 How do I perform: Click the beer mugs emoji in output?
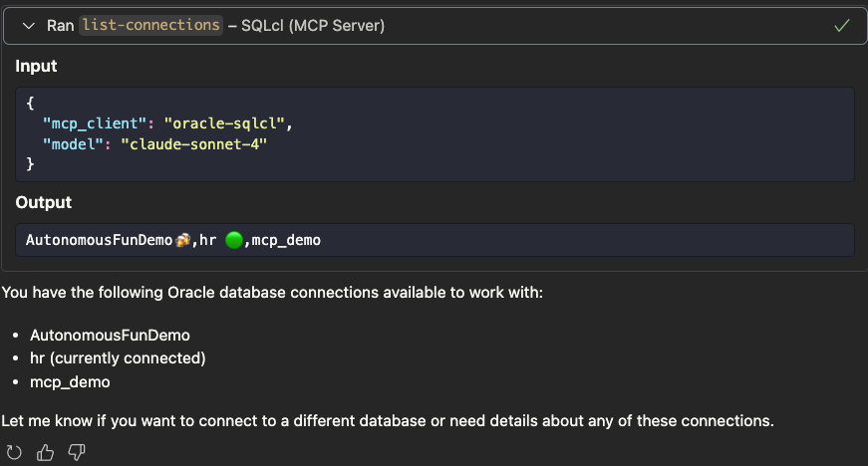pos(182,240)
